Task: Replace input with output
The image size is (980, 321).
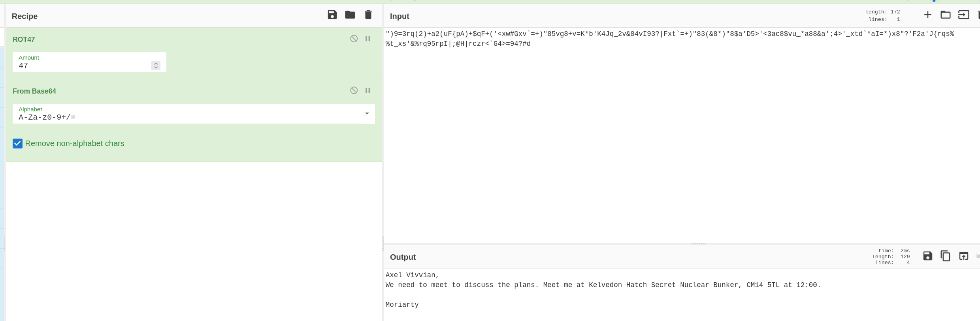Action: 963,256
